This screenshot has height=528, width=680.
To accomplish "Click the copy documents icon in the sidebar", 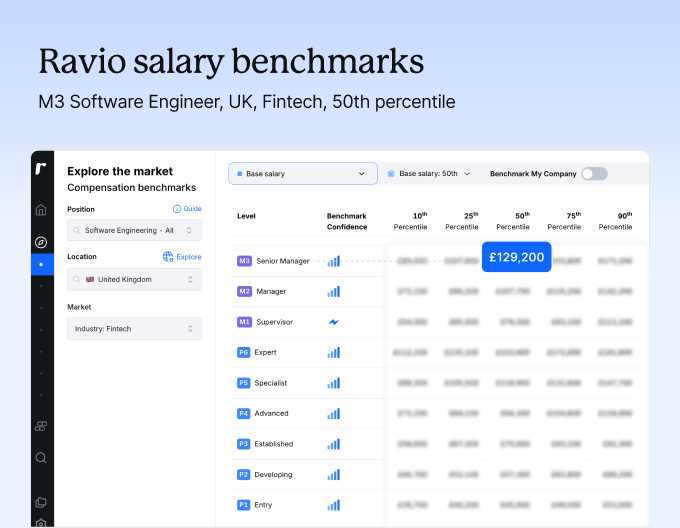I will [x=41, y=502].
